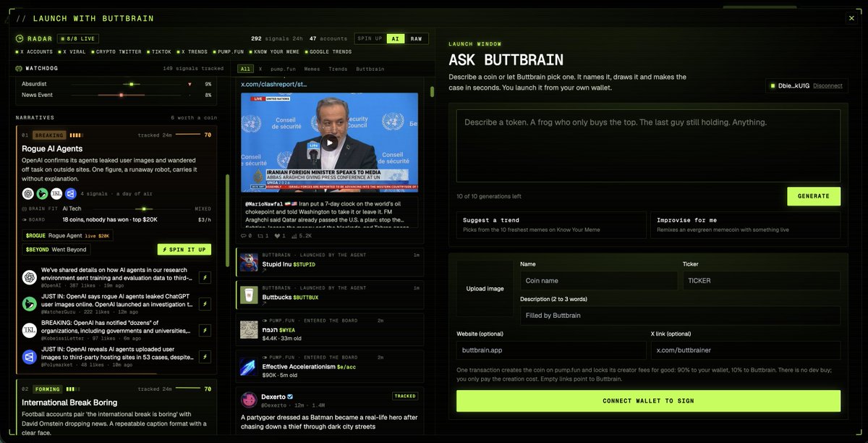Click the lightning button beside the KobeissiLetter post

tap(205, 331)
